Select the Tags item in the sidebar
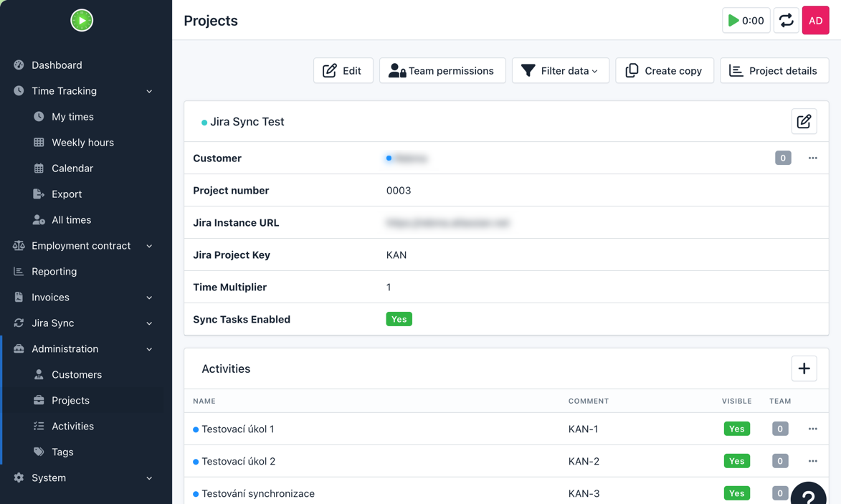Screen dimensions: 841x504 coord(63,452)
